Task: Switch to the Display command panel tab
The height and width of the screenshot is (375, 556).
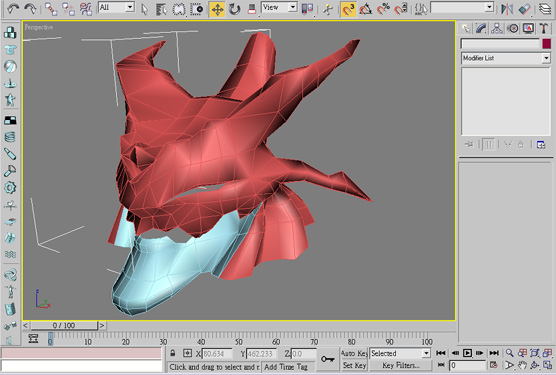Action: pos(528,28)
